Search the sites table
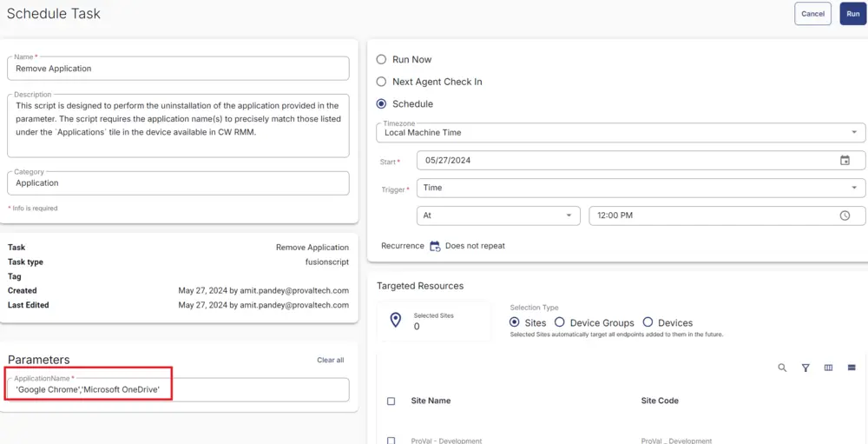This screenshot has width=868, height=444. [x=782, y=368]
